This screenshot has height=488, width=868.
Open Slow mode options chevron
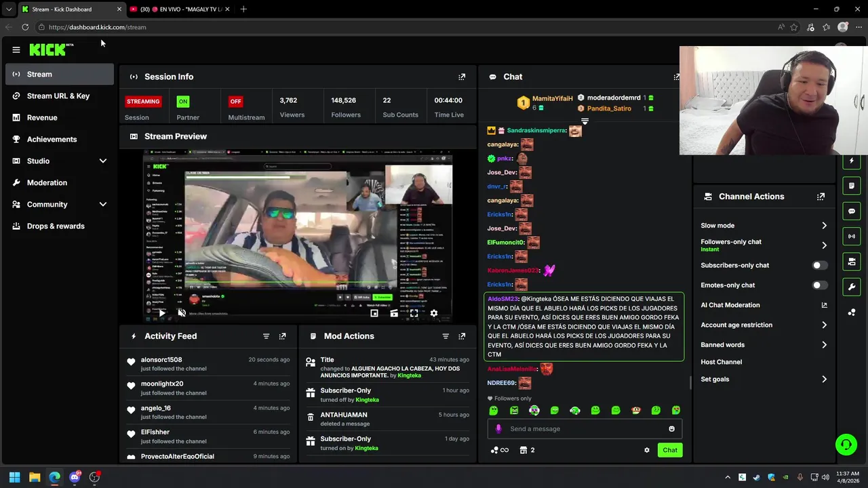pos(824,226)
